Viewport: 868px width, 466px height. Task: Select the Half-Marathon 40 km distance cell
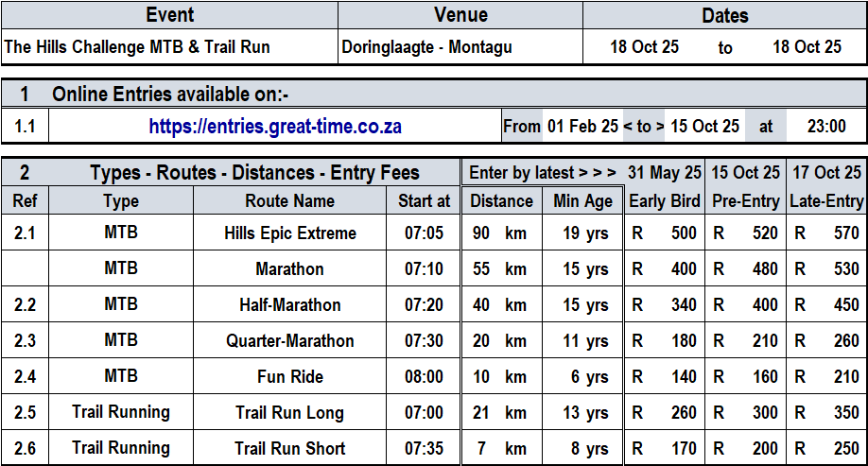[x=501, y=305]
